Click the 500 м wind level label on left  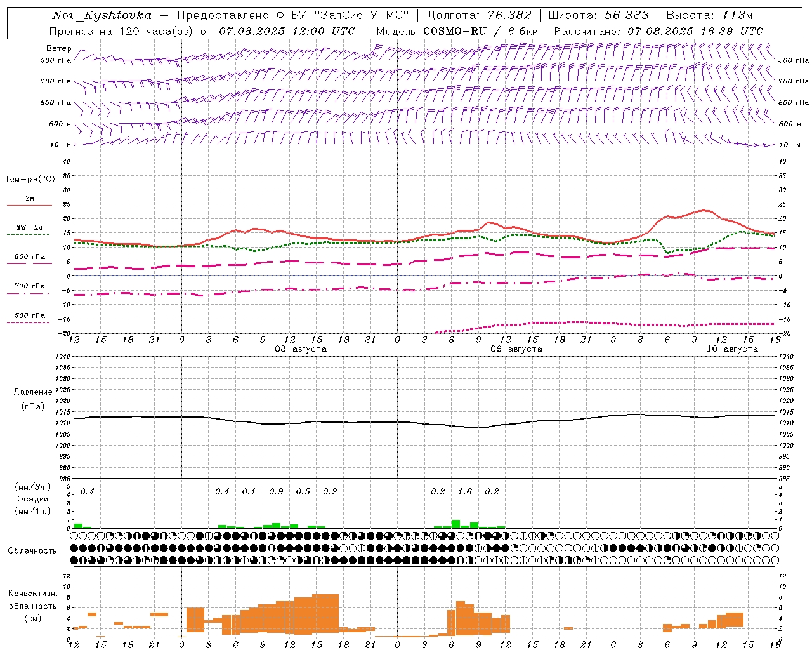point(60,124)
